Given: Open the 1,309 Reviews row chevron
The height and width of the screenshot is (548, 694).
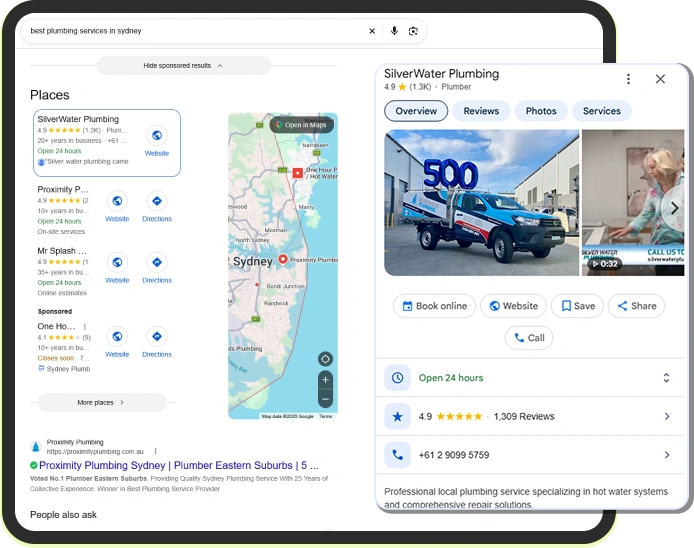Looking at the screenshot, I should tap(667, 416).
